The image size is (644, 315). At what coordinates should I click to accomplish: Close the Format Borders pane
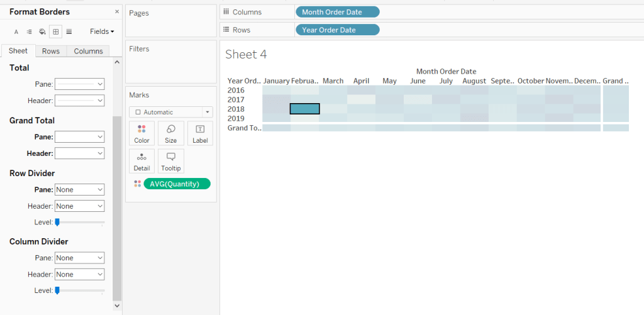pos(116,12)
